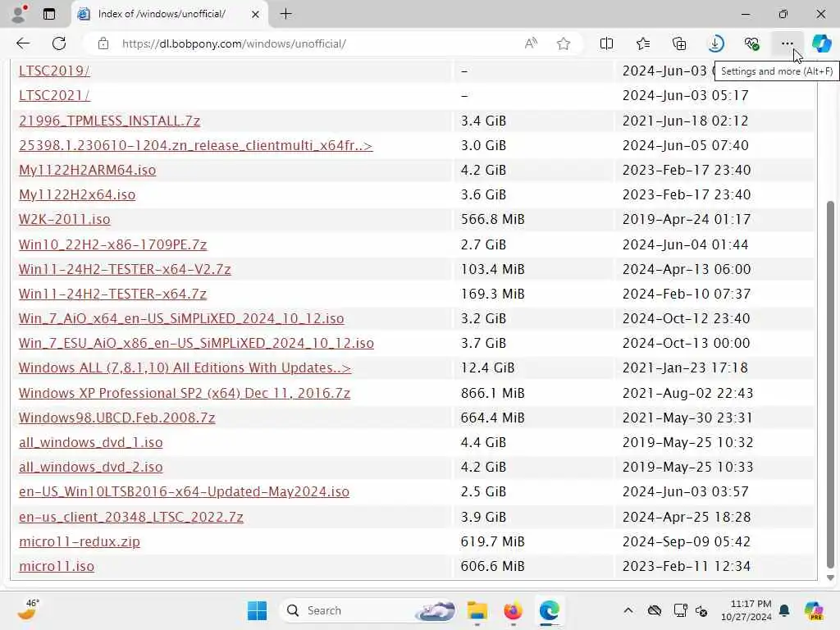Download 25398.1.230610-1204.zn_release file
The width and height of the screenshot is (840, 630).
195,145
